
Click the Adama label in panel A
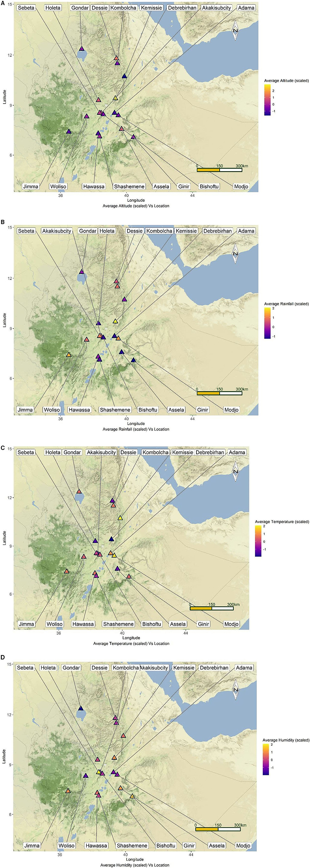pyautogui.click(x=246, y=8)
